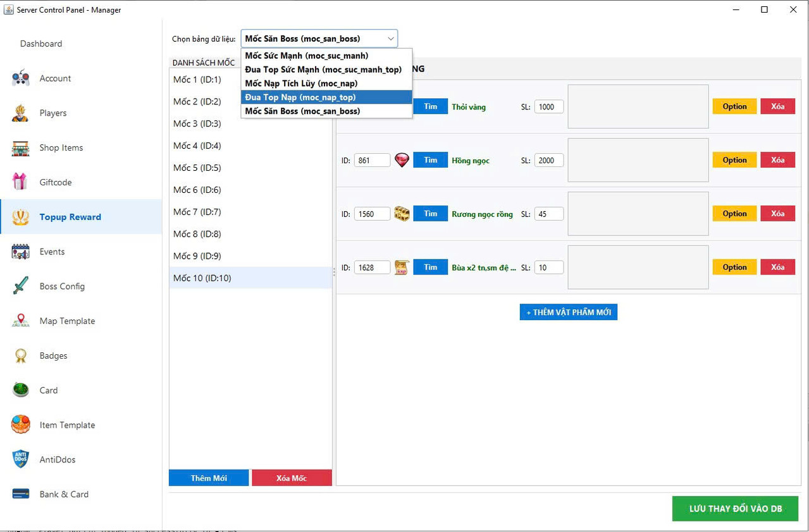This screenshot has width=809, height=532.
Task: Click Xóa button for Hồng ngọc row
Action: tap(777, 160)
